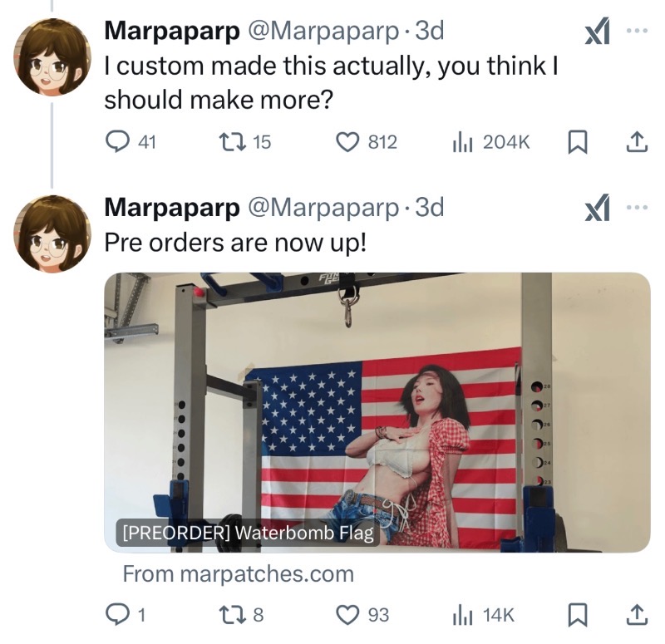
Task: Repost the custom made tweet
Action: 244,142
